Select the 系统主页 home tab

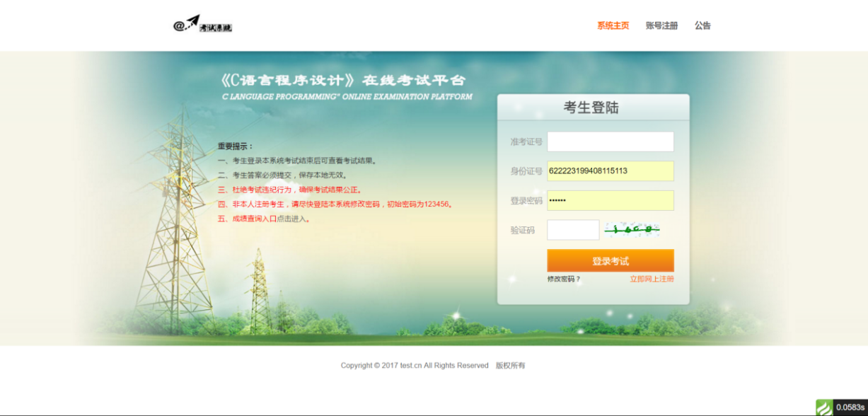[612, 25]
